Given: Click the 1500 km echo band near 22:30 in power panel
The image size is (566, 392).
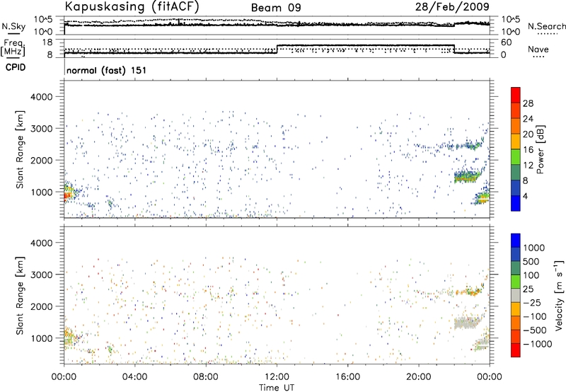Looking at the screenshot, I should [467, 176].
